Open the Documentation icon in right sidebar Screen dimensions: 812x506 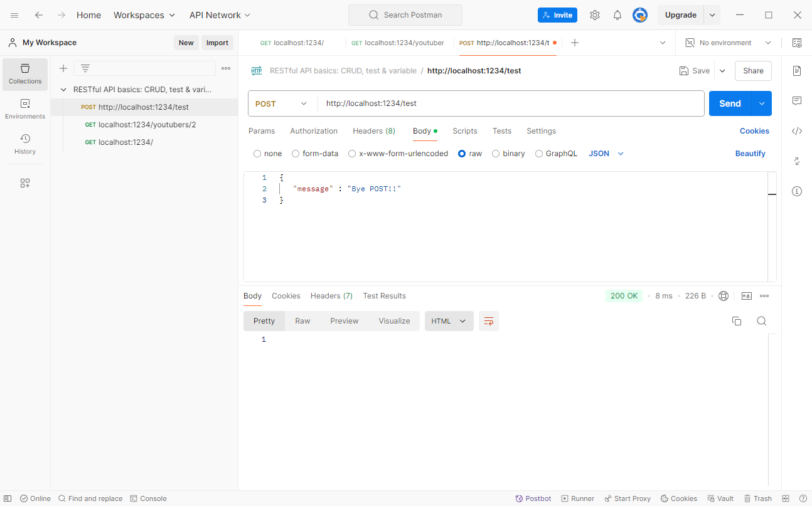[x=797, y=71]
